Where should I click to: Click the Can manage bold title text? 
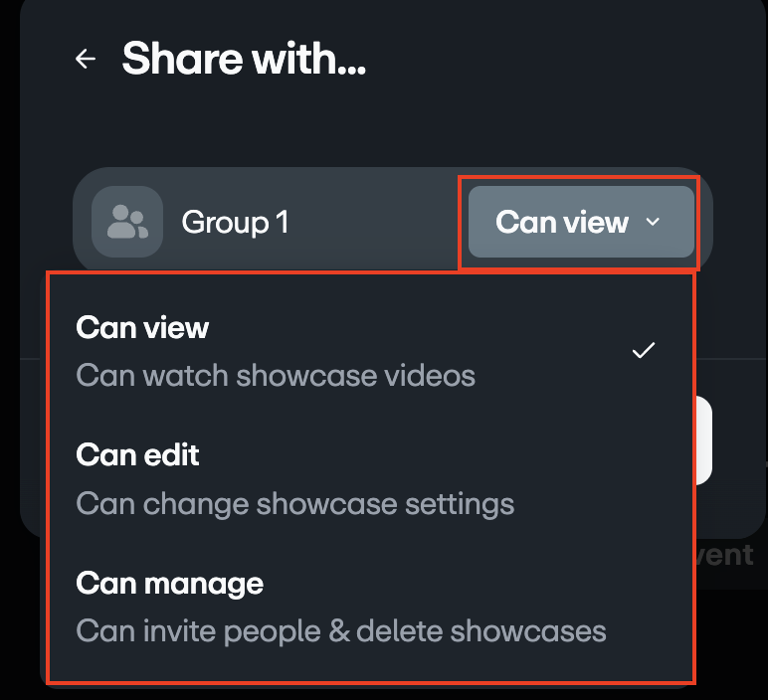click(x=169, y=583)
